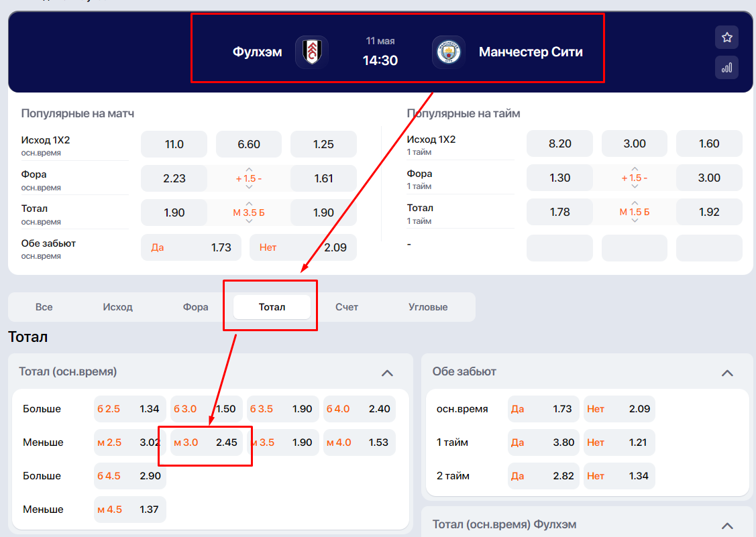Raise 1 тайм Тотал line with up arrow
The height and width of the screenshot is (537, 756).
635,202
